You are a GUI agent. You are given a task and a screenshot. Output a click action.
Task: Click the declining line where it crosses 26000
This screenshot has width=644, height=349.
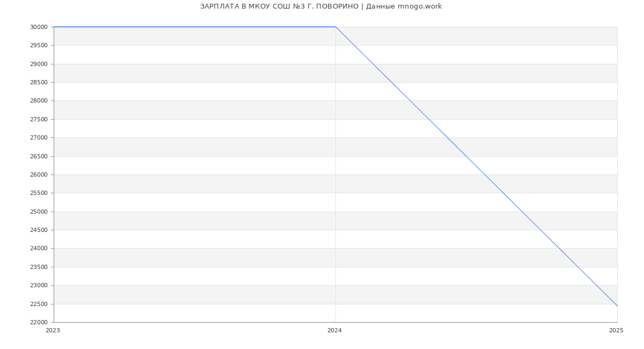pyautogui.click(x=485, y=174)
